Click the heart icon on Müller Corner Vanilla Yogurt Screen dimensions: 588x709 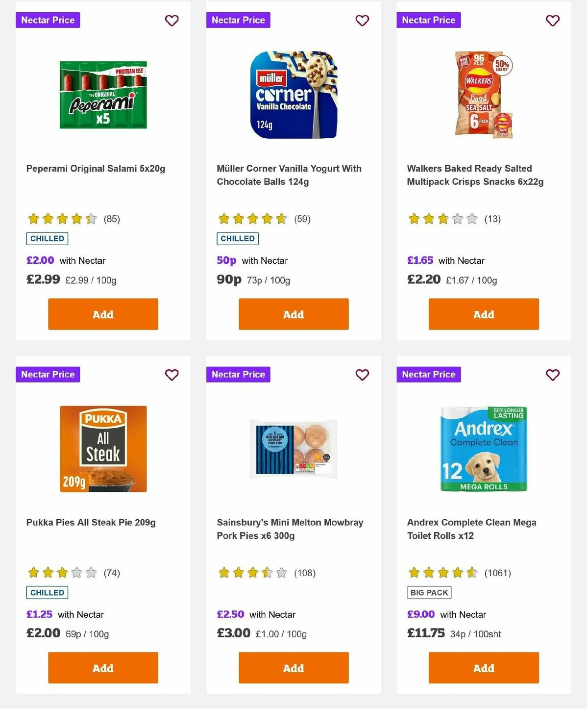point(362,21)
